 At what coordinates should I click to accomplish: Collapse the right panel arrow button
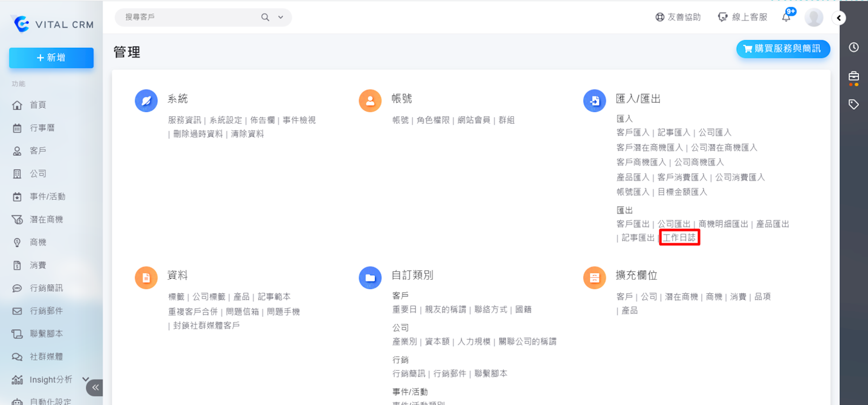click(839, 18)
